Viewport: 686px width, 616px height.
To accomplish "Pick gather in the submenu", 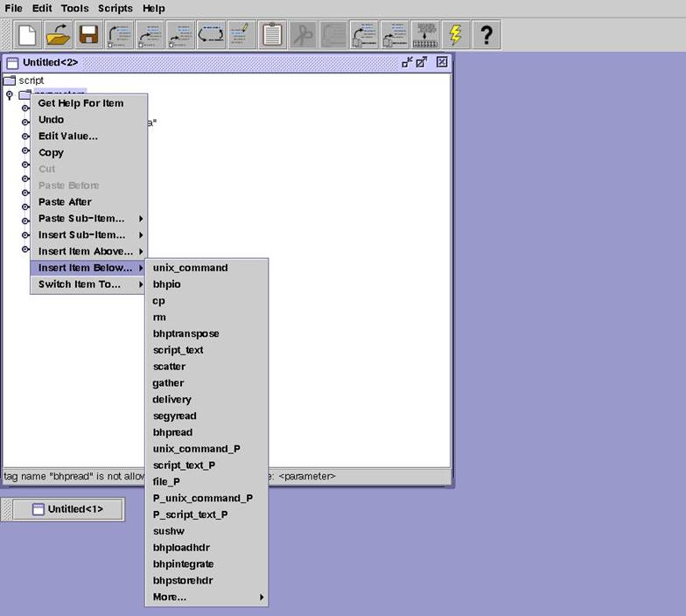I will coord(206,383).
